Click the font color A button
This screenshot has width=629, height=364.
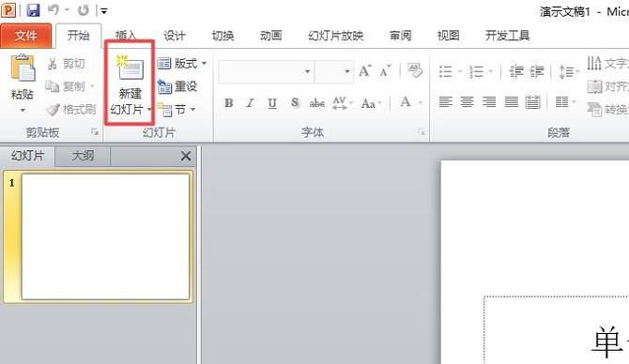(x=406, y=102)
